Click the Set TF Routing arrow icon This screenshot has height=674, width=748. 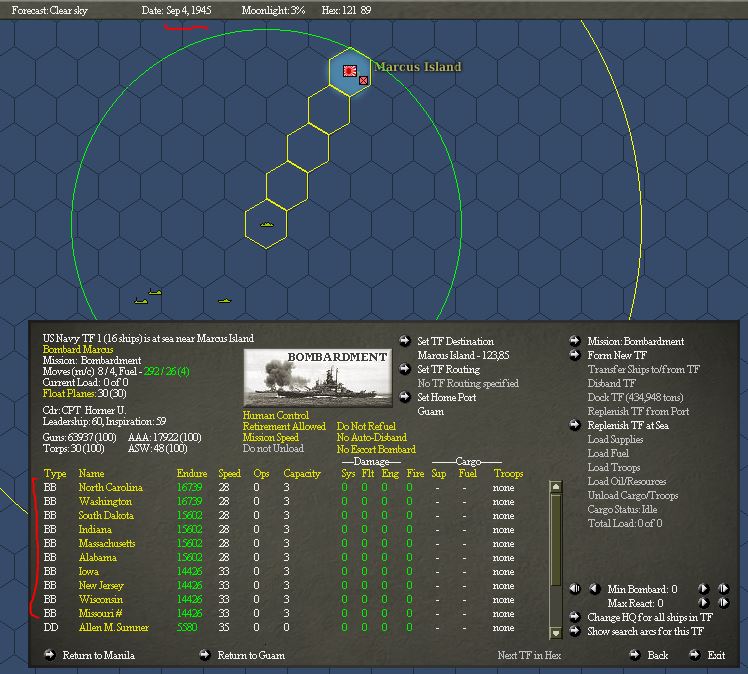coord(405,369)
